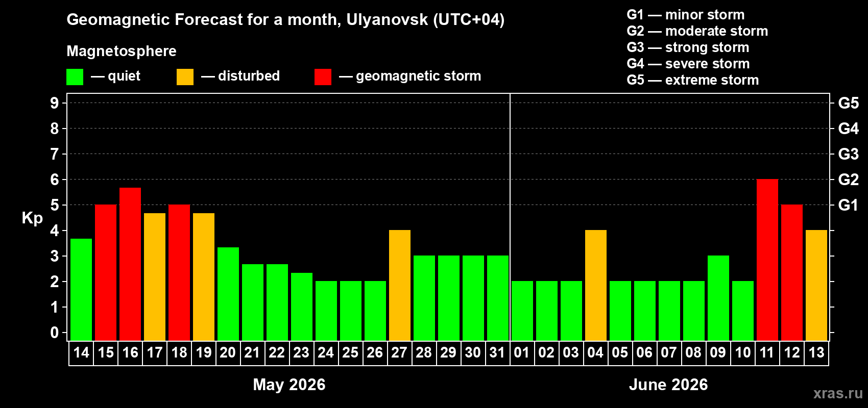Click the June 2026 month label
This screenshot has width=868, height=408.
tap(668, 385)
